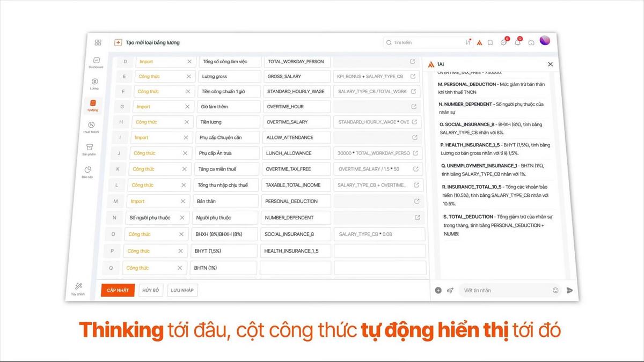Go to the home icon in top bar
Viewport: 644px width, 362px height.
tap(531, 42)
